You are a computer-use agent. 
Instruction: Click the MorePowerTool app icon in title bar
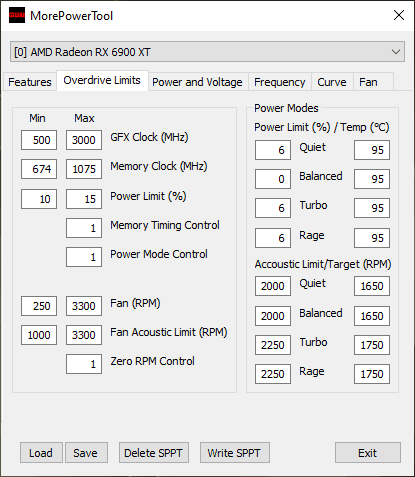17,15
